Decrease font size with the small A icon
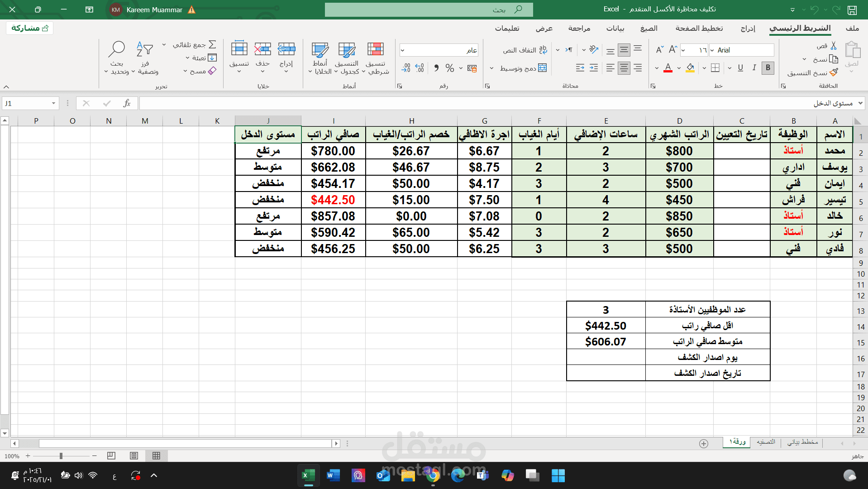868x489 pixels. 659,50
